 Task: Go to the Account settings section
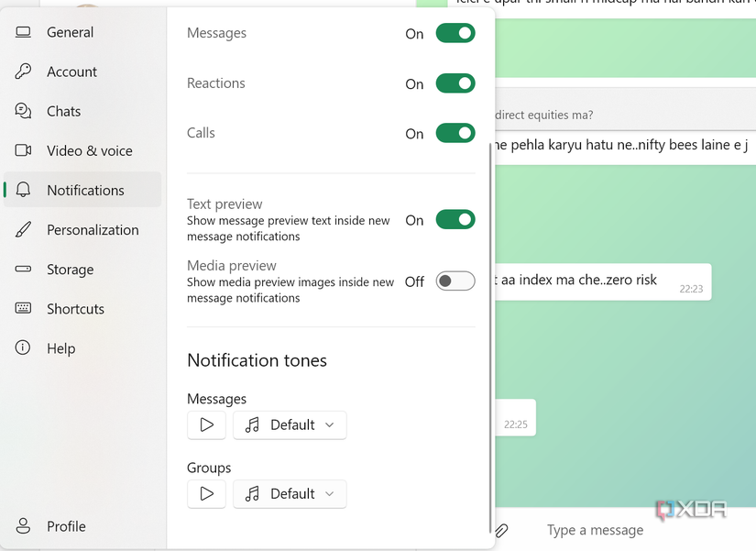tap(82, 72)
